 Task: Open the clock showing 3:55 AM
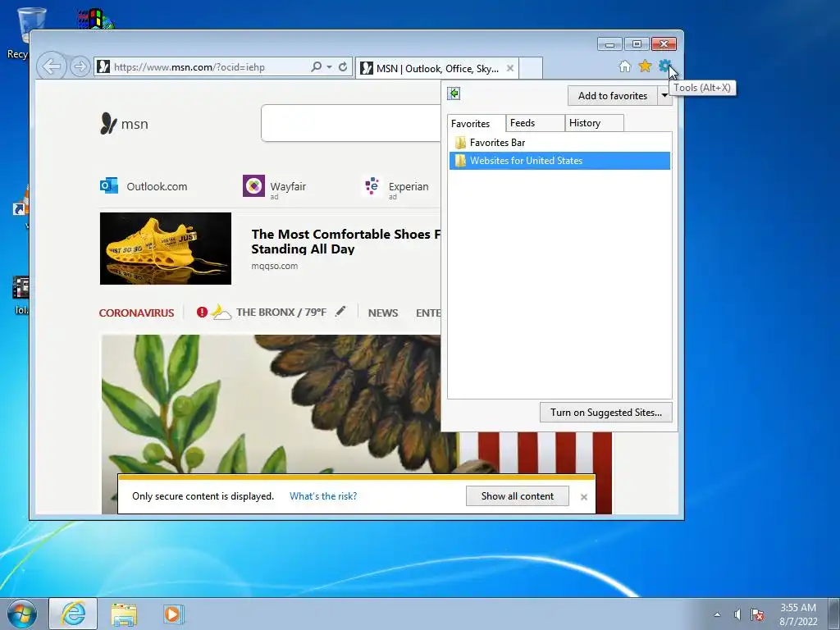tap(798, 614)
